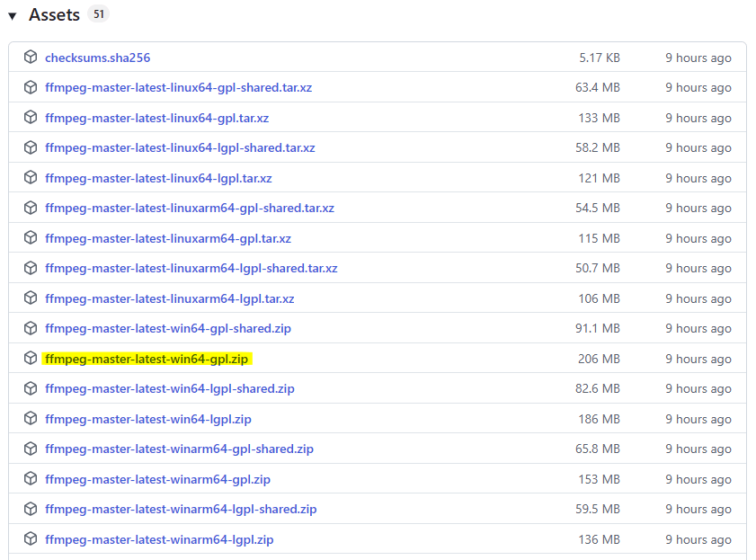Download ffmpeg-master-latest-winarm64-gpl-shared.zip
Viewport: 756px width, 560px height.
[x=179, y=449]
